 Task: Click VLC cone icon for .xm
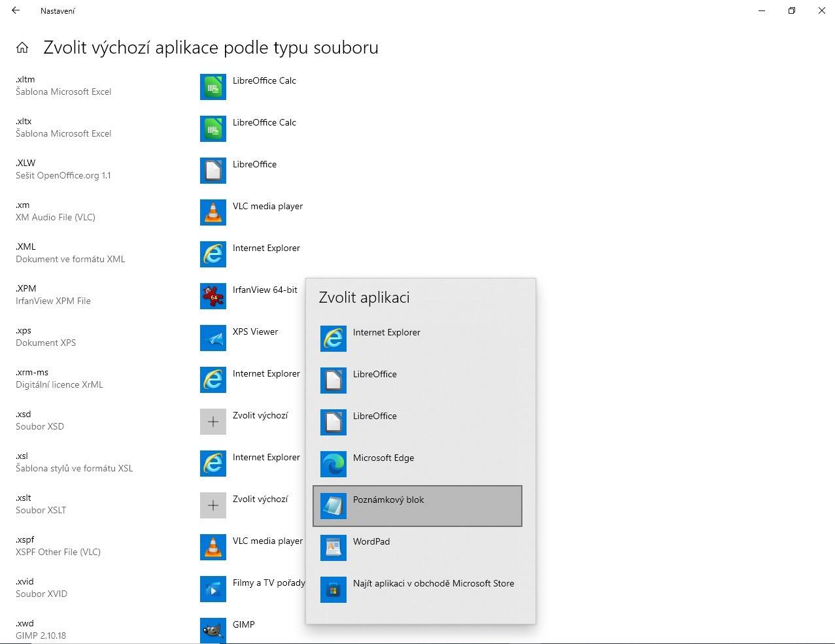click(x=213, y=212)
